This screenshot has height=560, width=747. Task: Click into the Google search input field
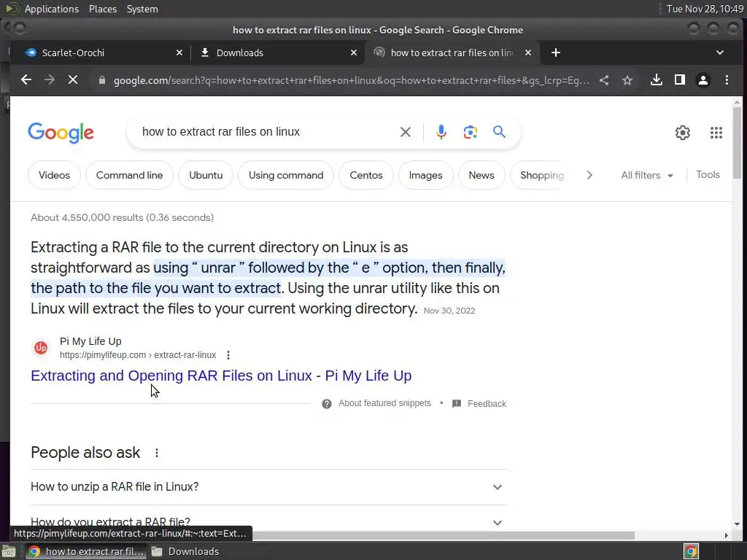point(267,132)
